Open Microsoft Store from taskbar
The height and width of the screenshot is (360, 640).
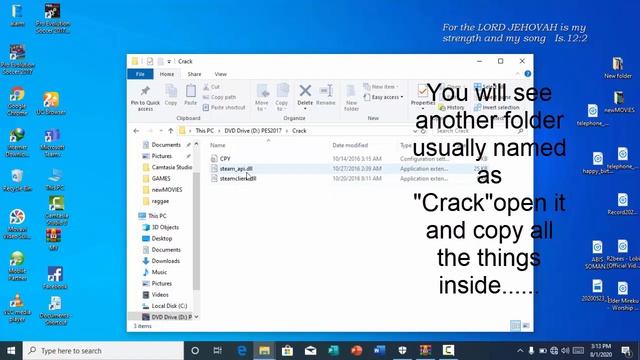[x=287, y=351]
